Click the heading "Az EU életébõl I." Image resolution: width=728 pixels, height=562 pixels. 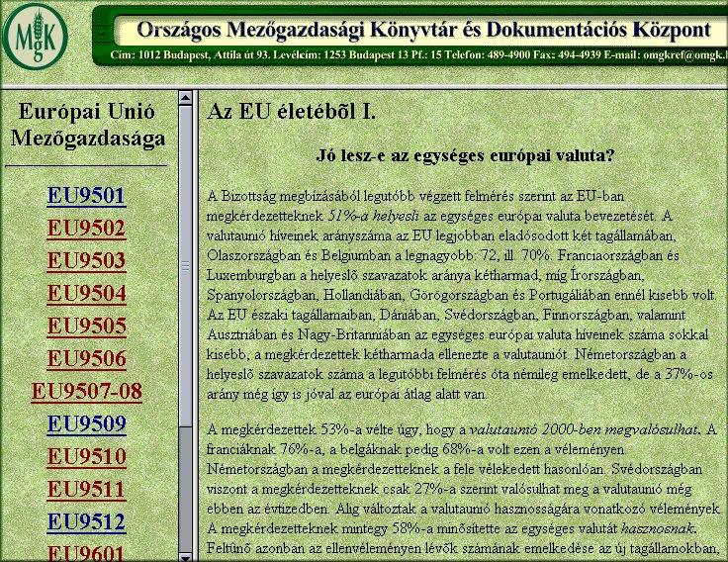[x=291, y=112]
